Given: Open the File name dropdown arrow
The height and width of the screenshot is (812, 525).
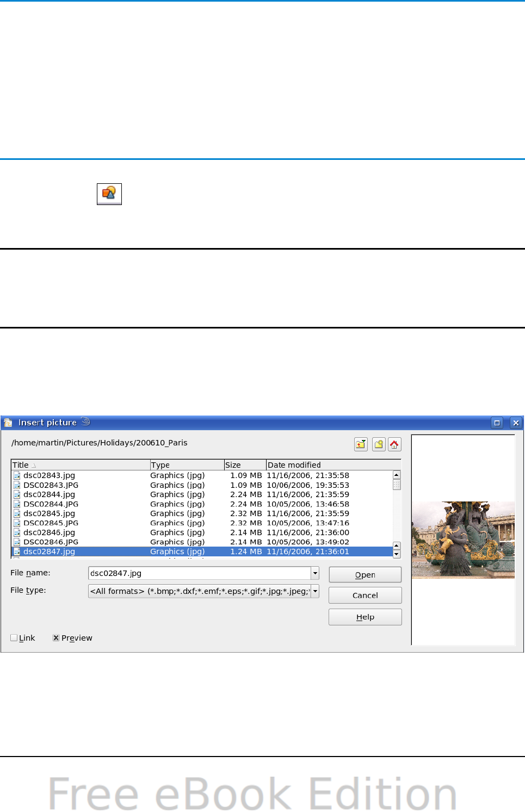Looking at the screenshot, I should [x=315, y=573].
